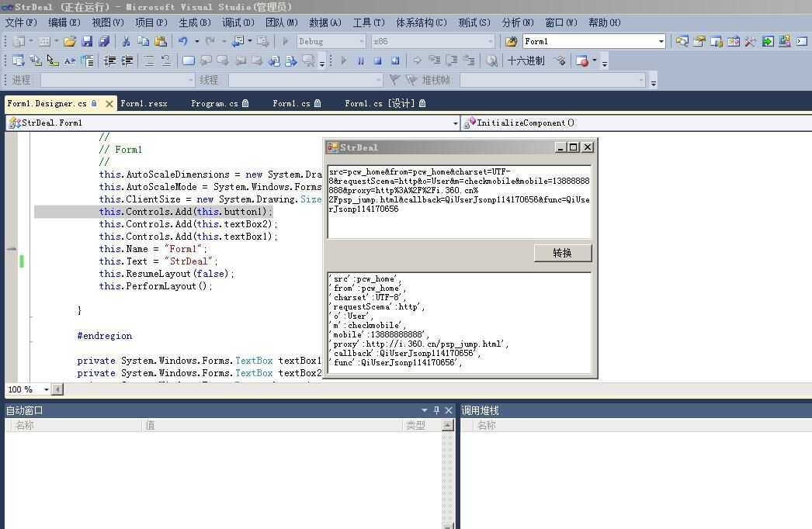Restart debugging from the debug toolbar
Viewport: 812px width, 529px height.
click(x=394, y=61)
